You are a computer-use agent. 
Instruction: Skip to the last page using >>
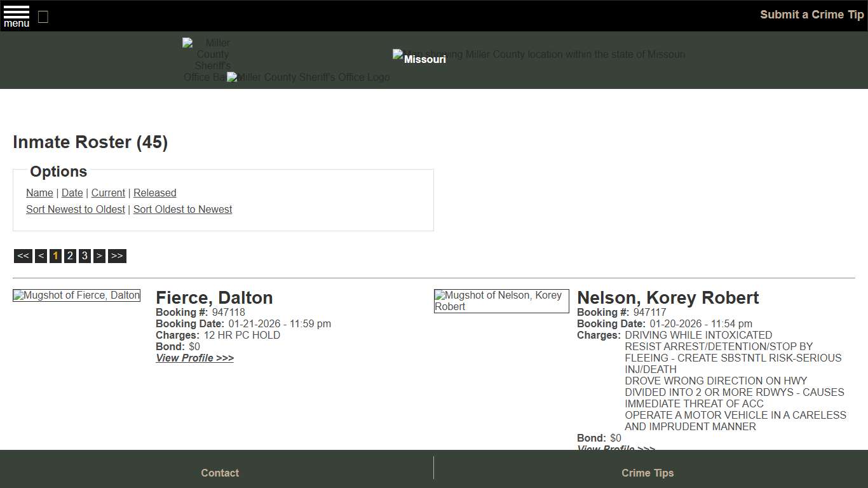117,255
